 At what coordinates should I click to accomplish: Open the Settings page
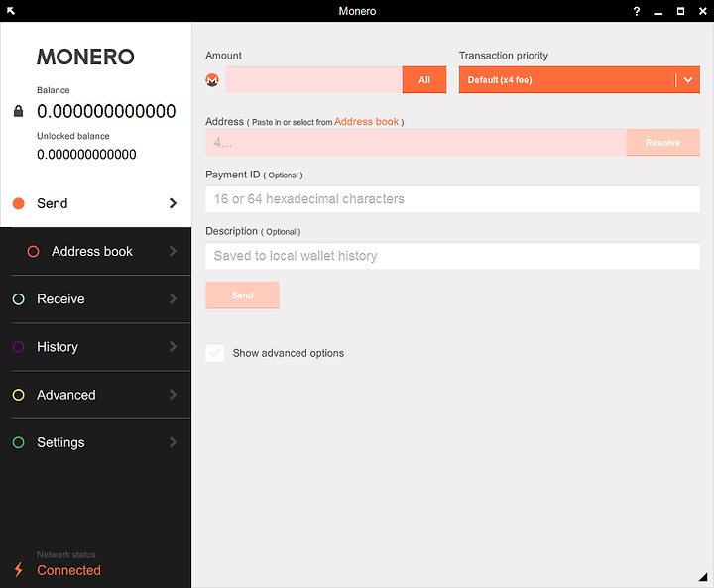(x=95, y=442)
